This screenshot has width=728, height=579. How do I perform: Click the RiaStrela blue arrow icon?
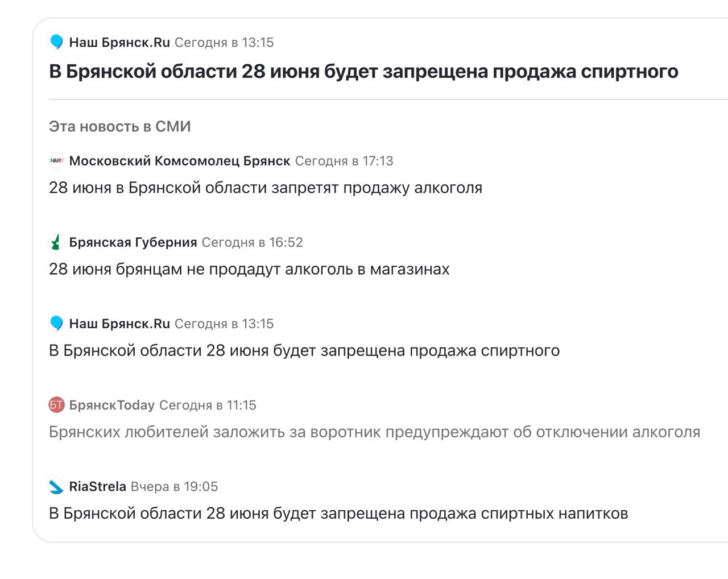click(x=56, y=486)
